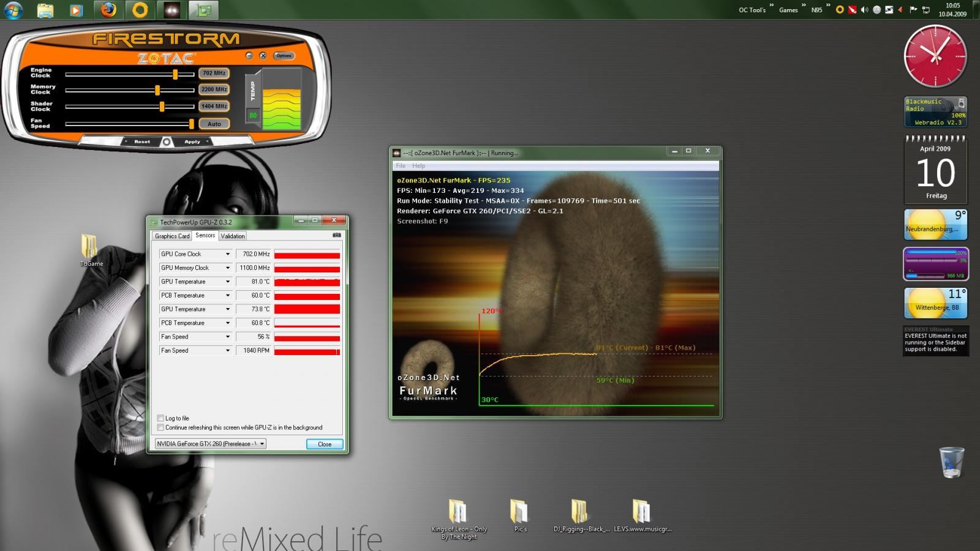Open the Blackmusic Radio gadget
The height and width of the screenshot is (551, 980).
[935, 112]
